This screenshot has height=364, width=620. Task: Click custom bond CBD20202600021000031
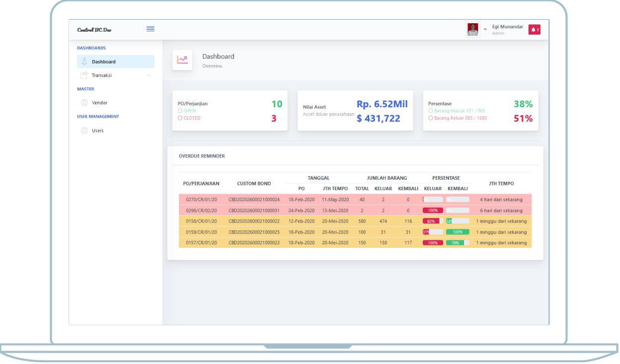coord(254,210)
